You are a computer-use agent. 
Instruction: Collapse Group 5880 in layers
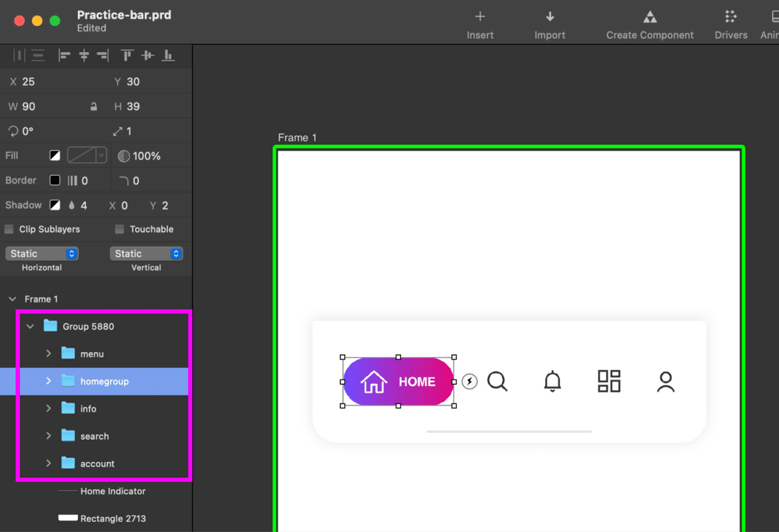click(30, 326)
